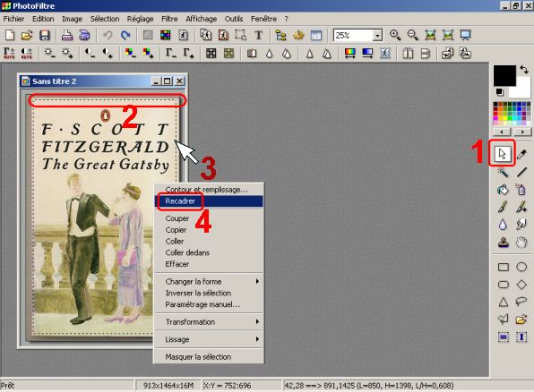Choose the Rounded rectangle selection shape
534x392 pixels.
pyautogui.click(x=504, y=285)
